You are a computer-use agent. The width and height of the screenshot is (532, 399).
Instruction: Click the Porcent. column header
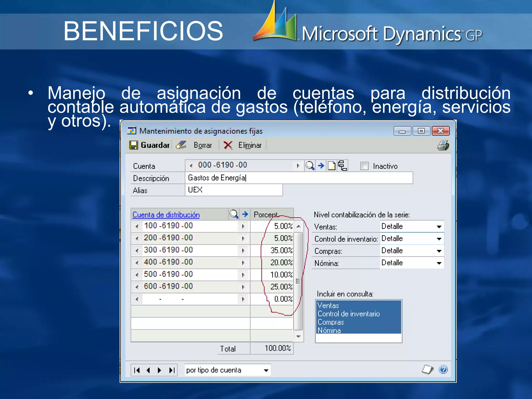(272, 215)
